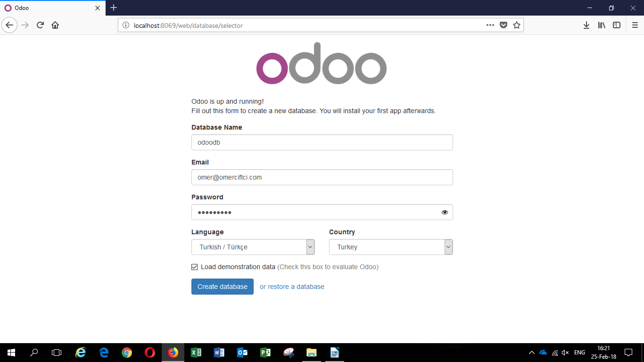Click the Create database button

click(223, 287)
